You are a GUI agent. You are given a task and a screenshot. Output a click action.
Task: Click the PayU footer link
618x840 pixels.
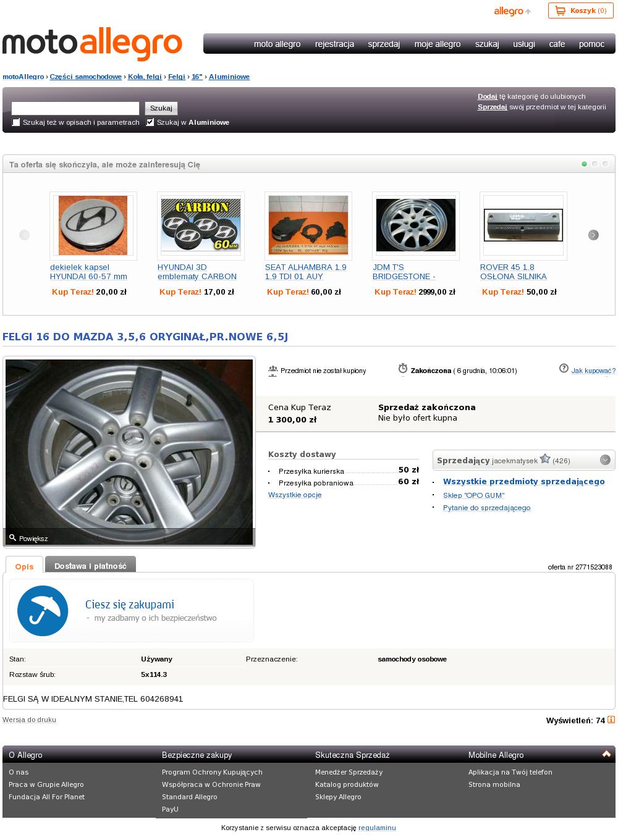(170, 809)
